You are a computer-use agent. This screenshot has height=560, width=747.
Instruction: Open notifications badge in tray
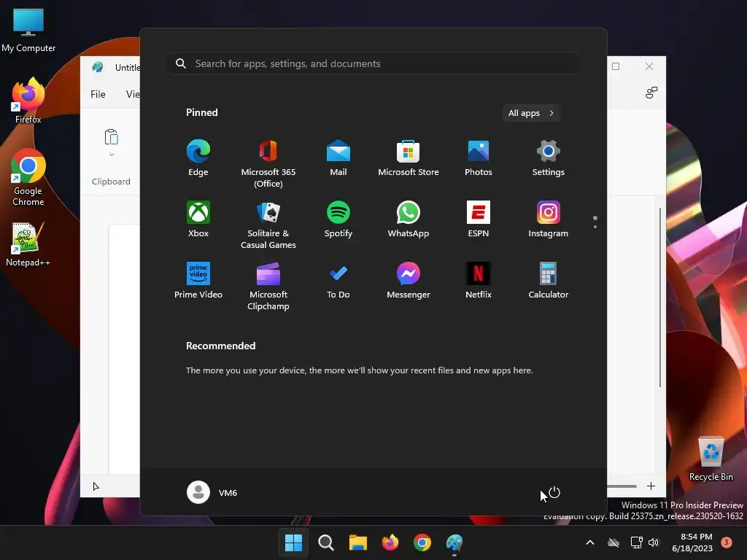(727, 542)
